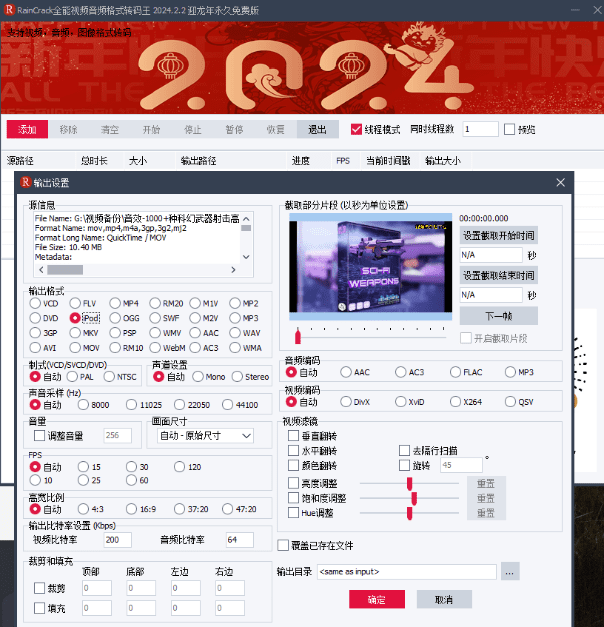Select AAC audio codec
Viewport: 604px width, 627px height.
point(346,372)
